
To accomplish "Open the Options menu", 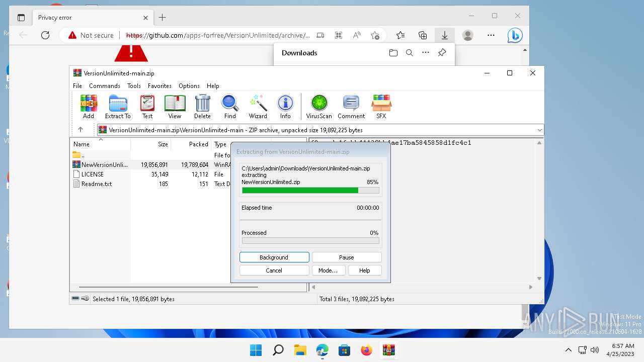I will (x=189, y=86).
